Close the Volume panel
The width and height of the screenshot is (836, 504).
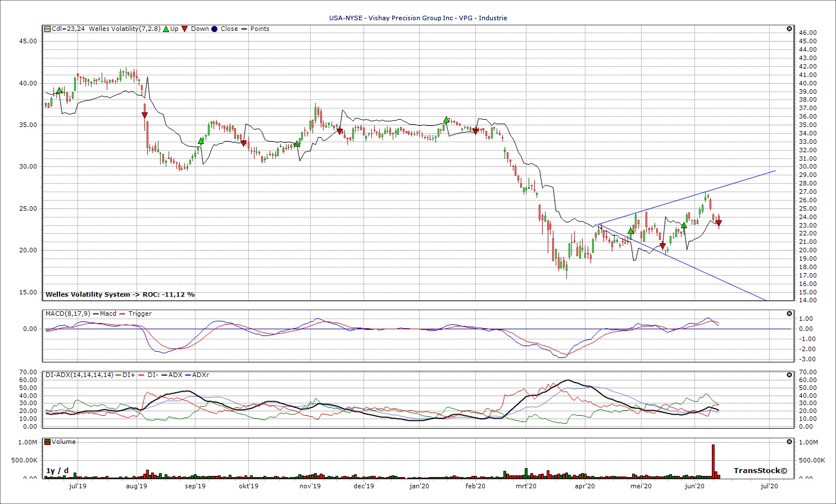click(789, 442)
